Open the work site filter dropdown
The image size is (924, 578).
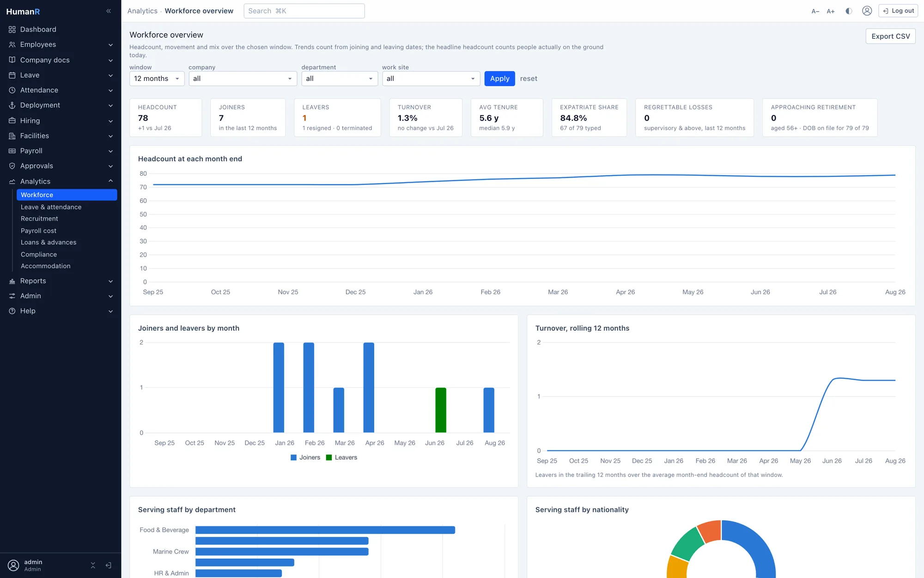431,79
